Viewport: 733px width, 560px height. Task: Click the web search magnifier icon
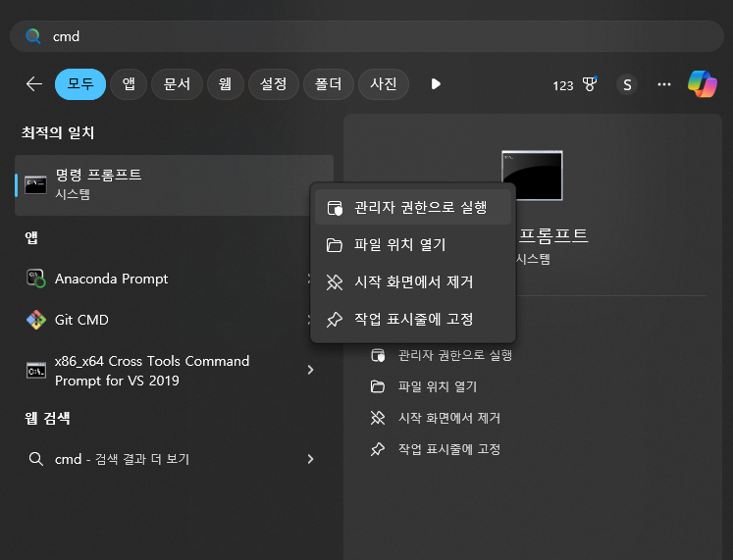click(x=36, y=459)
